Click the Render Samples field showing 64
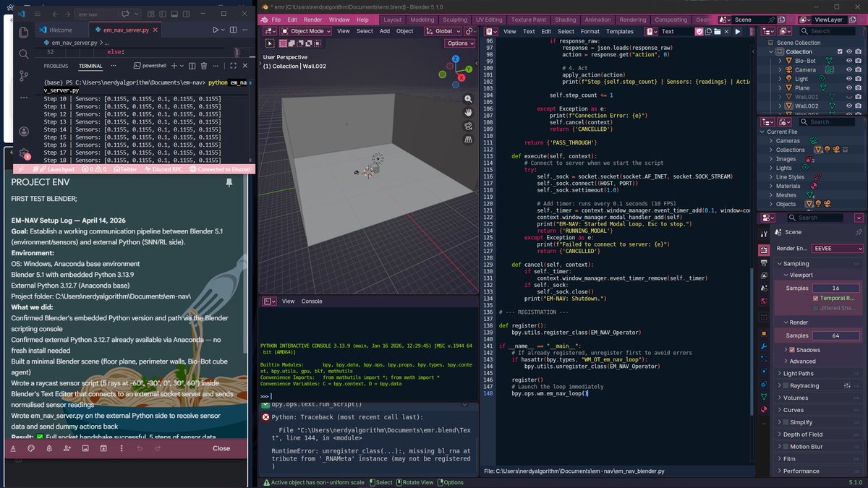Image resolution: width=868 pixels, height=488 pixels. coord(835,335)
